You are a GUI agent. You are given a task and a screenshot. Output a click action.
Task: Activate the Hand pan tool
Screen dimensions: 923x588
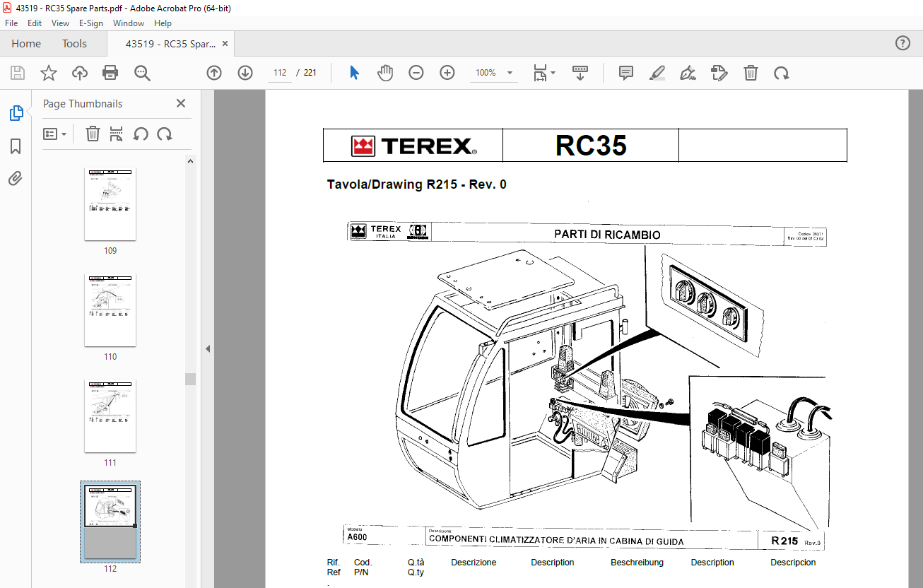(x=385, y=73)
